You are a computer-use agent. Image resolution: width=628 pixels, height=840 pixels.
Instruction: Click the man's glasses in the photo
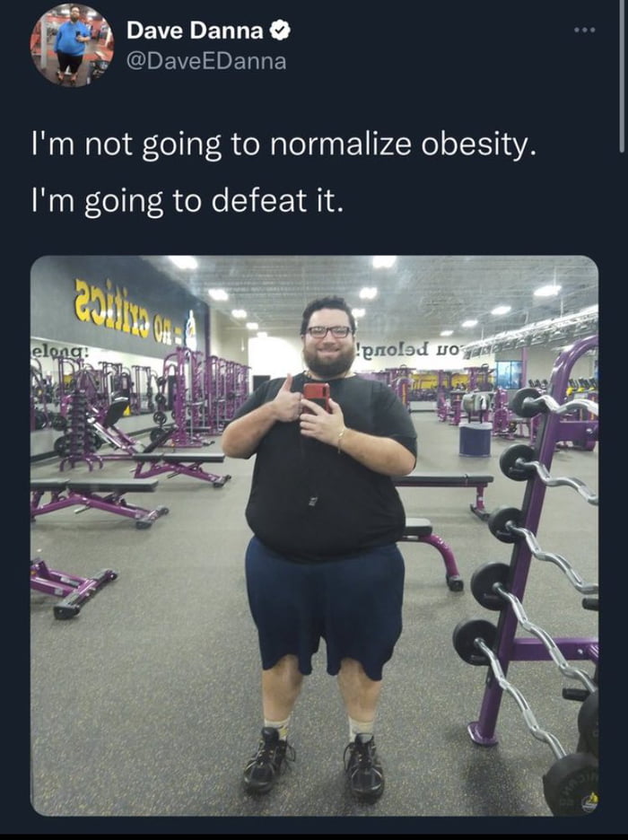(328, 332)
